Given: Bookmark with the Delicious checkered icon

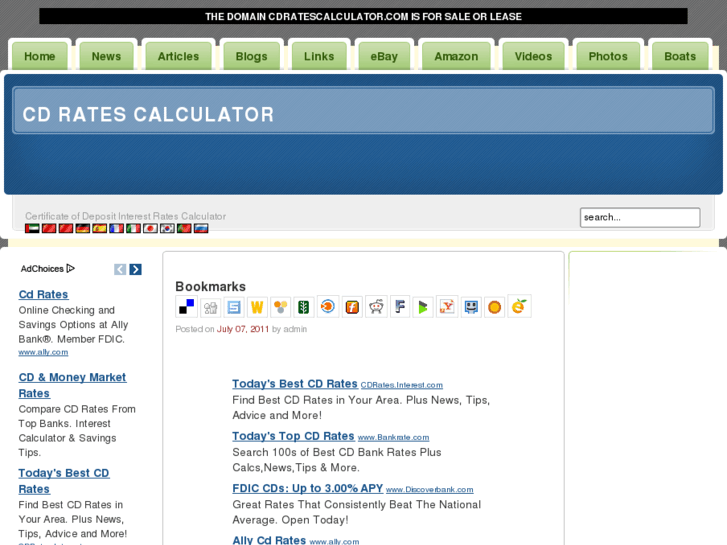Looking at the screenshot, I should click(186, 307).
